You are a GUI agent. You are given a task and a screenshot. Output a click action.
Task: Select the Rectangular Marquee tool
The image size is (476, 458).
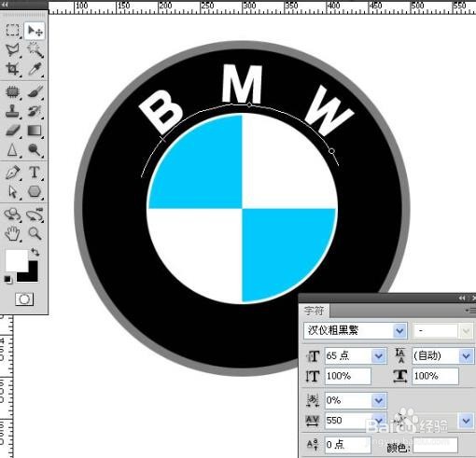pos(12,31)
